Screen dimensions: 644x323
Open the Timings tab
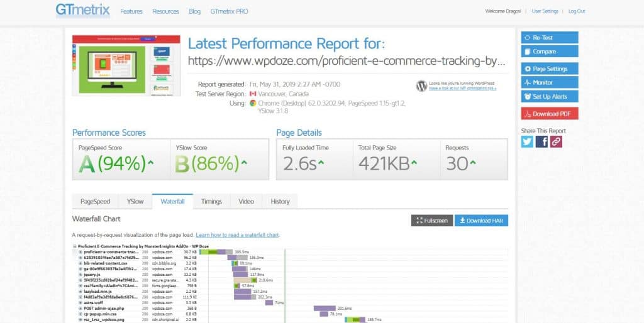(211, 202)
